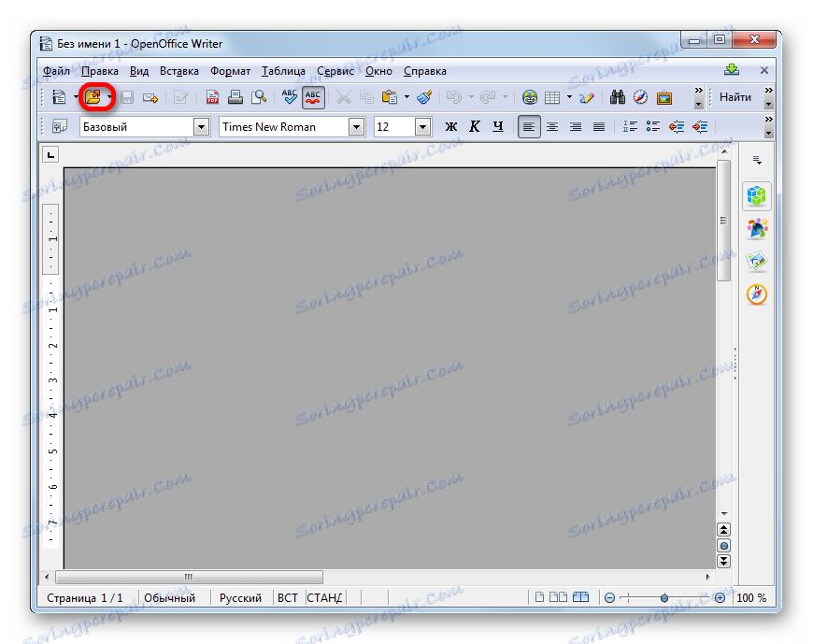Expand the Open file dropdown arrow
Screen dimensions: 813x644
click(x=109, y=97)
